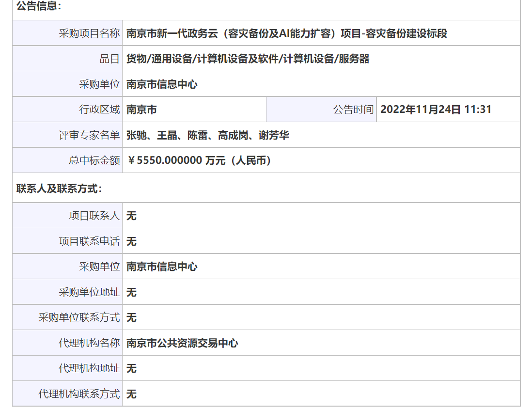Click the 采购单位地址 label cell

67,292
